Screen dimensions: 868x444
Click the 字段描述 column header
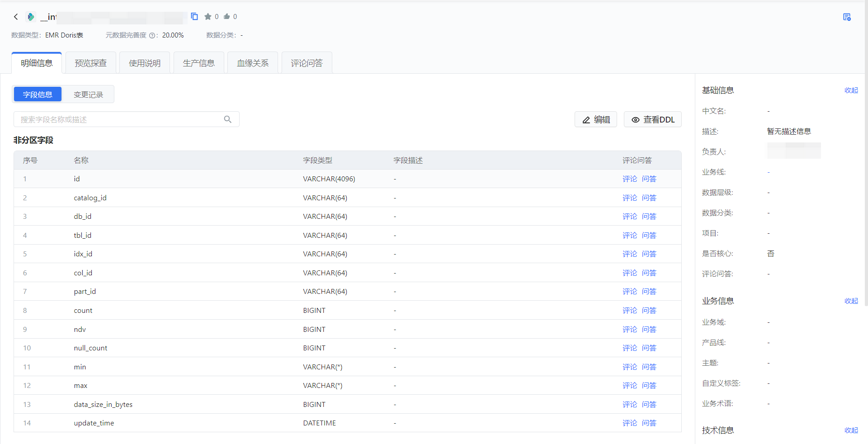[x=408, y=161]
